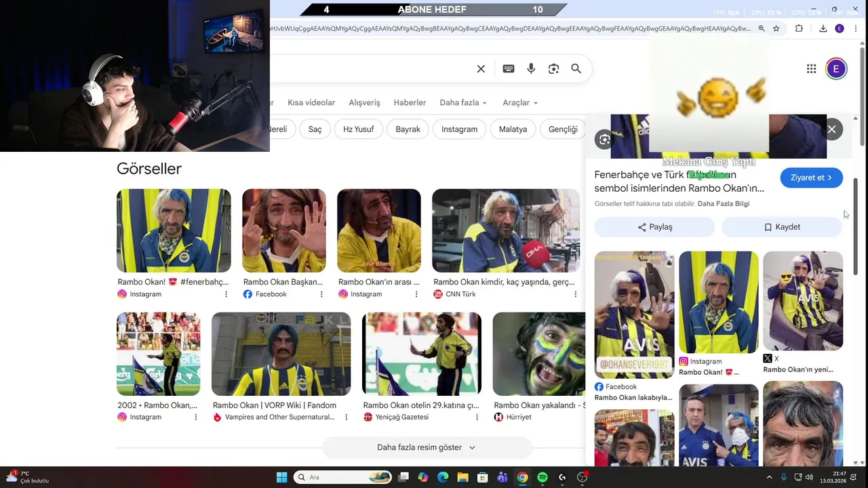868x488 pixels.
Task: Open options for VORP Wiki Fandom result
Action: (x=346, y=417)
